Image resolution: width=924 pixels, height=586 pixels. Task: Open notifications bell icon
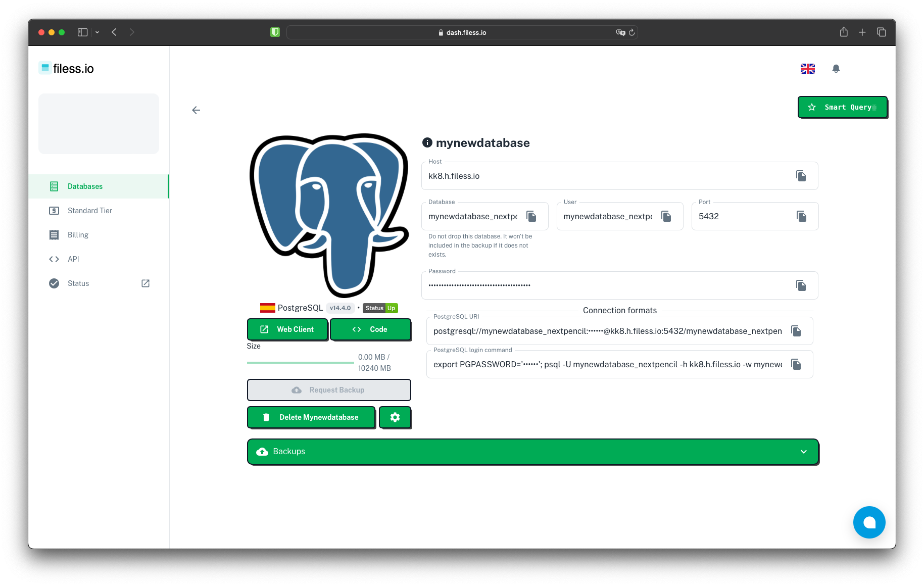pos(836,69)
